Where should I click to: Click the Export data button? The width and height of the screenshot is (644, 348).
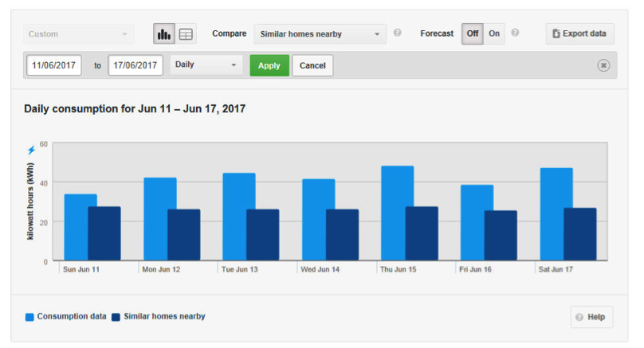580,33
